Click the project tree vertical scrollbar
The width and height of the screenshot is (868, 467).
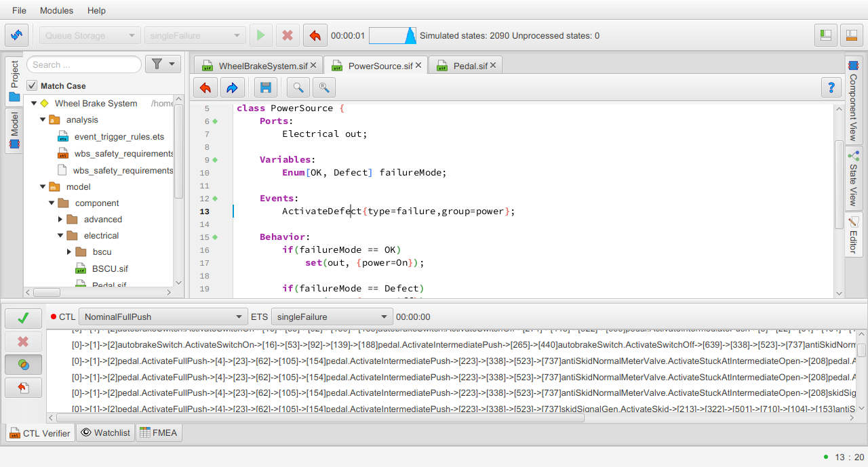[x=179, y=150]
